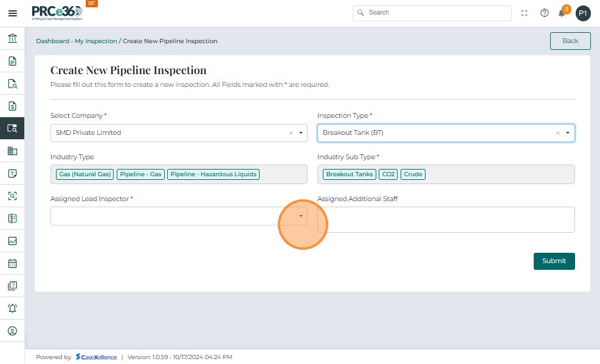Open the Assigned Lead Inspector dropdown

point(179,216)
